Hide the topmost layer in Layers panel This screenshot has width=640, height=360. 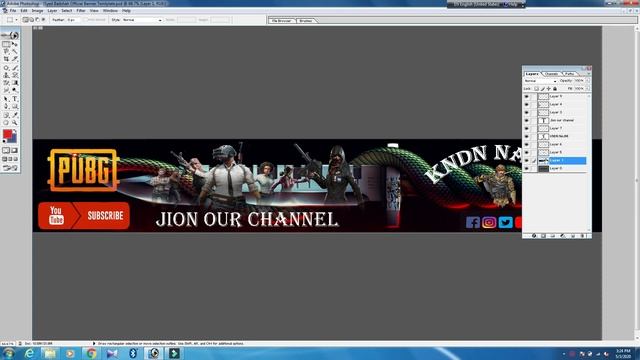pyautogui.click(x=527, y=96)
